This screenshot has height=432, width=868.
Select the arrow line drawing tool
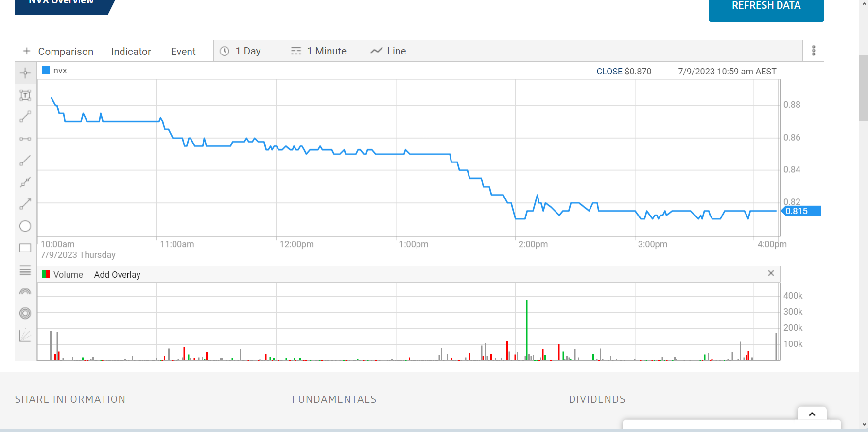click(25, 204)
